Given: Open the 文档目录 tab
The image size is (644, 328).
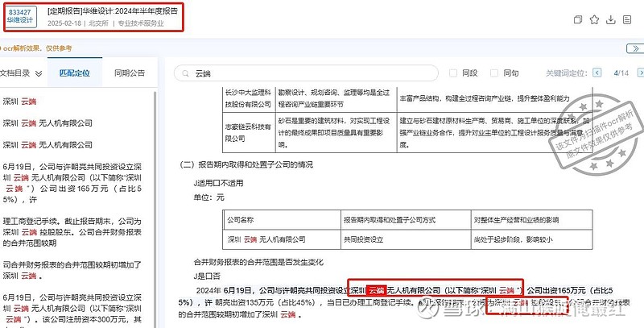Looking at the screenshot, I should tap(15, 73).
